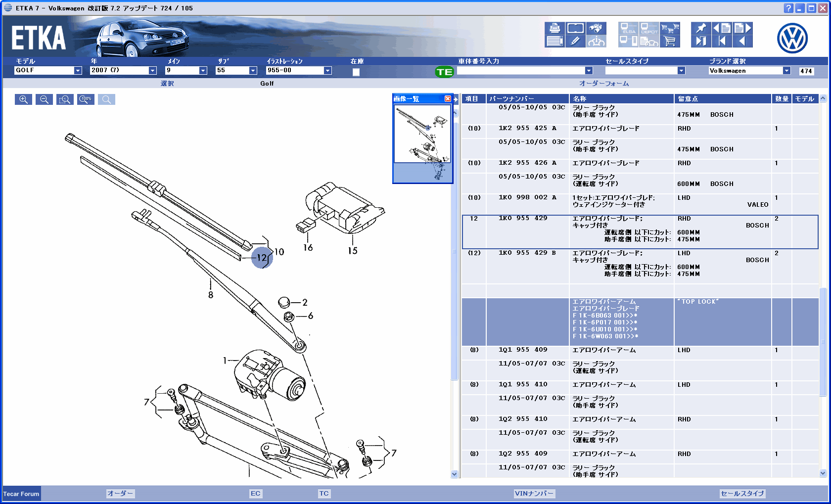831x504 pixels.
Task: Open help with question mark button
Action: point(788,8)
